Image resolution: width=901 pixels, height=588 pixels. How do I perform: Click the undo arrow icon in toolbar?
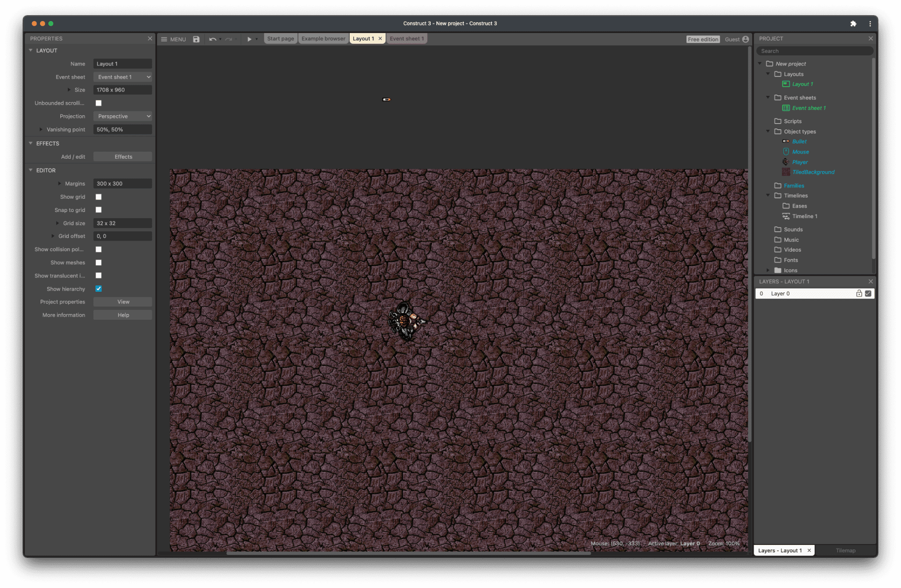pos(212,38)
